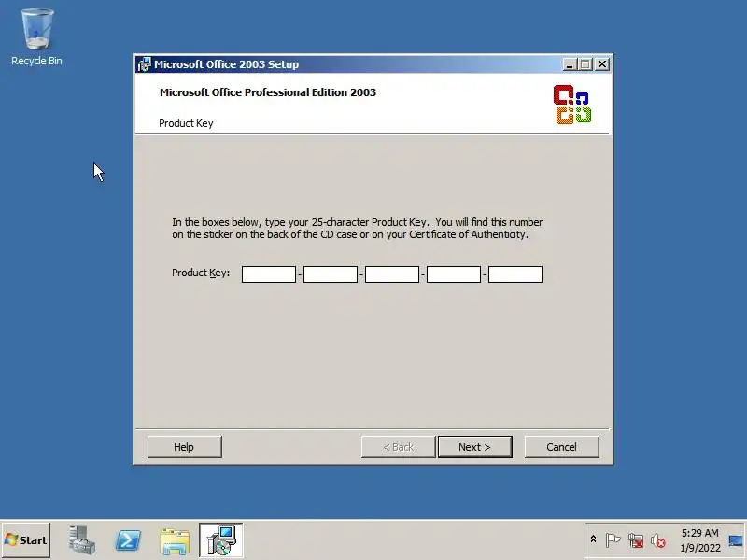Image resolution: width=747 pixels, height=560 pixels.
Task: Open Server Manager from the taskbar
Action: pos(81,540)
